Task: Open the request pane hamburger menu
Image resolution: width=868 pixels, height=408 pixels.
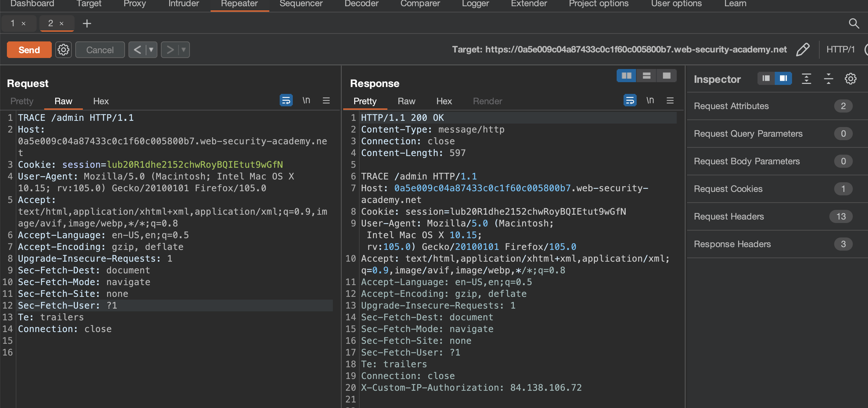Action: coord(326,101)
